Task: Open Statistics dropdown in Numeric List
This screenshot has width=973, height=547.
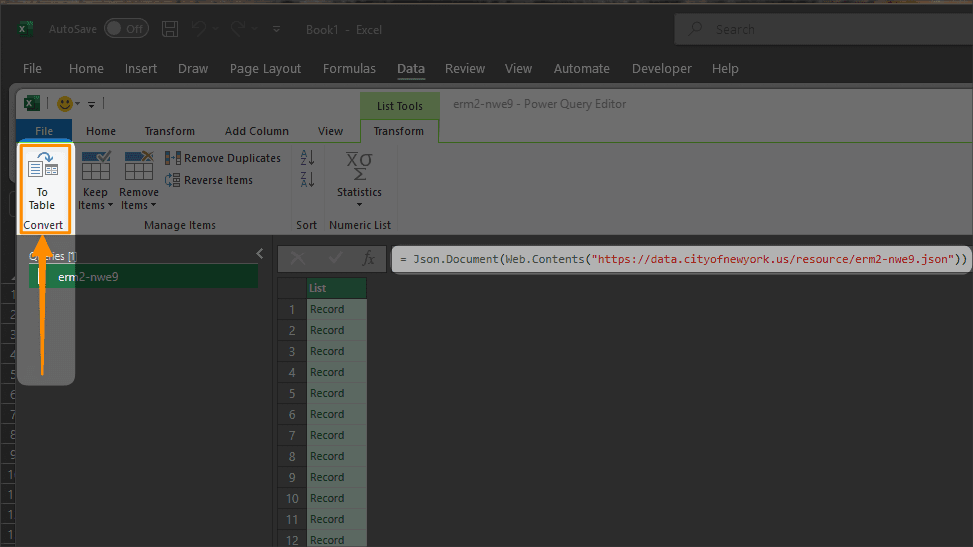Action: click(x=359, y=181)
